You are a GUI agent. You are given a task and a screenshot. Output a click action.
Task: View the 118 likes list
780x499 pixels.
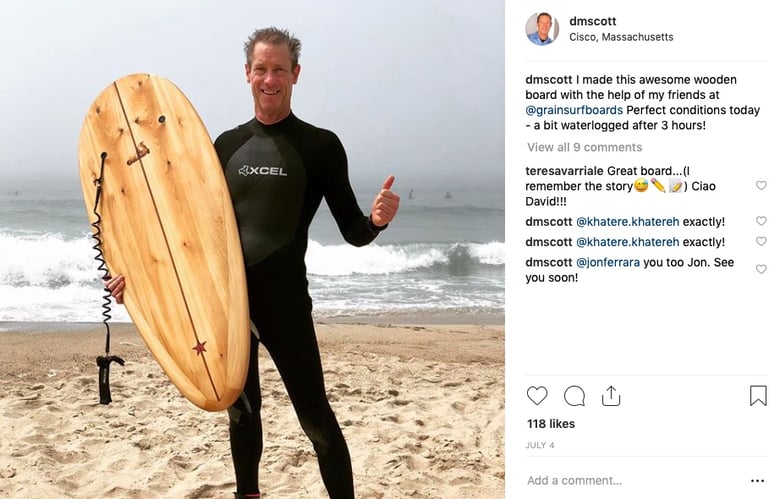coord(551,424)
